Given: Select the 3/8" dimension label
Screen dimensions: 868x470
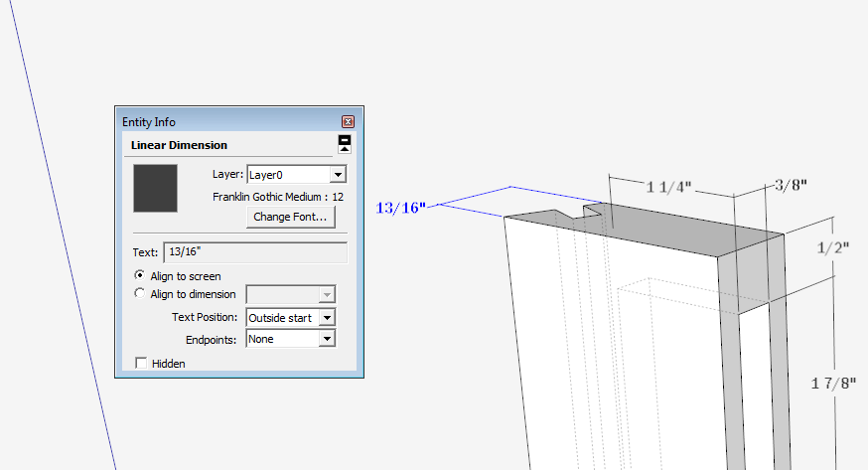Looking at the screenshot, I should (791, 185).
